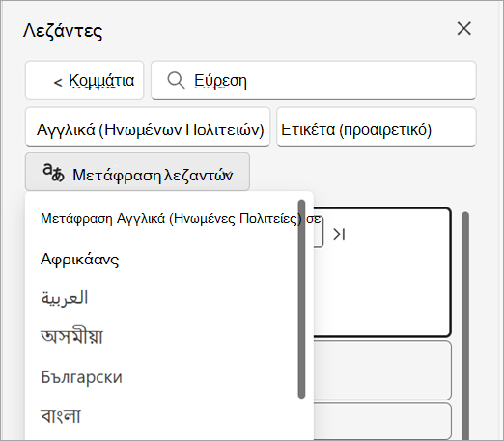Viewport: 504px width, 441px height.
Task: Select the Assamese option অসমীয়া
Action: pyautogui.click(x=71, y=337)
